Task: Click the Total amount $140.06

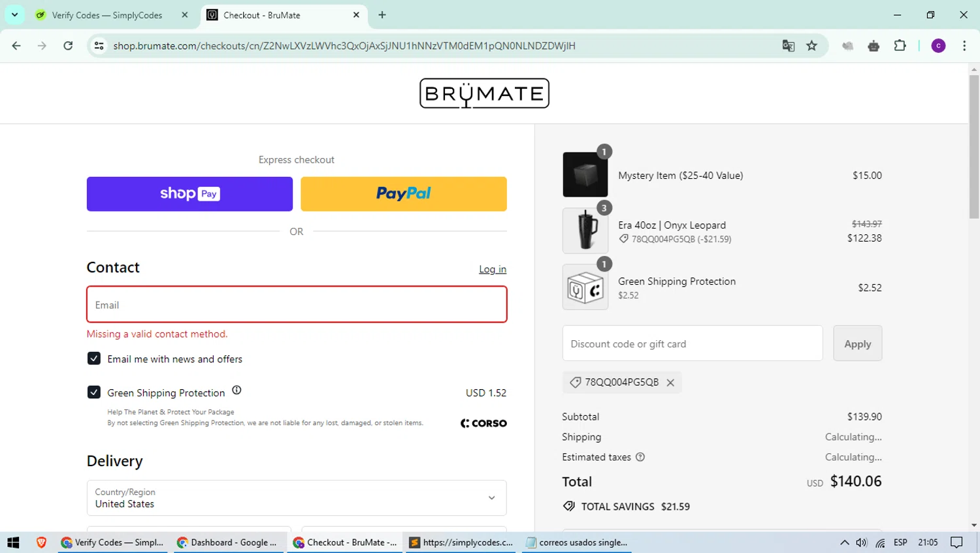Action: point(856,482)
